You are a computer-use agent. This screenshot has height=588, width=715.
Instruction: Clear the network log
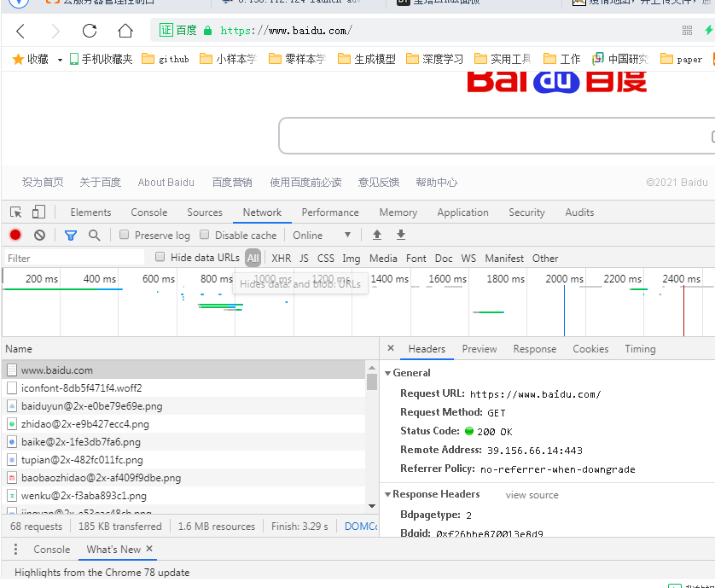39,235
